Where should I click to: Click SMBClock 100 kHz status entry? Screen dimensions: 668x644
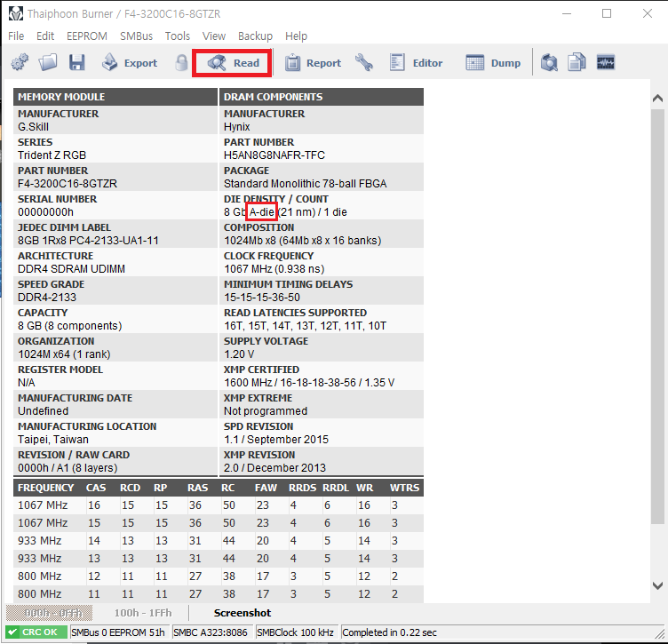295,632
